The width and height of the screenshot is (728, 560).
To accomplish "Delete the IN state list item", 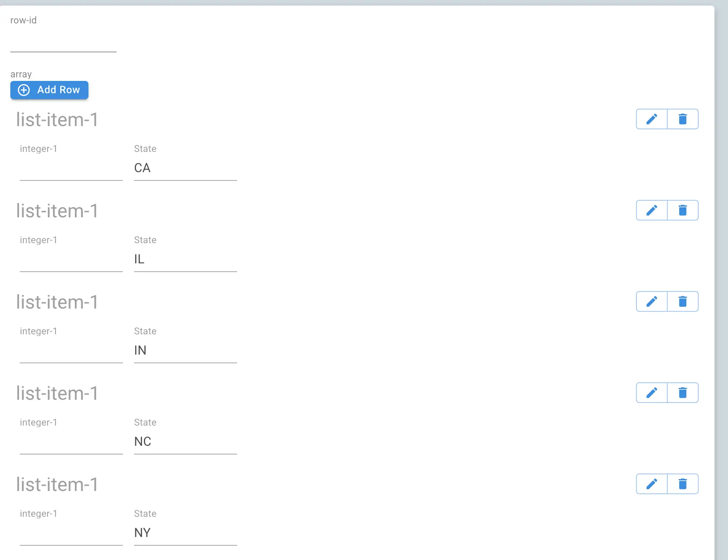I will click(682, 301).
